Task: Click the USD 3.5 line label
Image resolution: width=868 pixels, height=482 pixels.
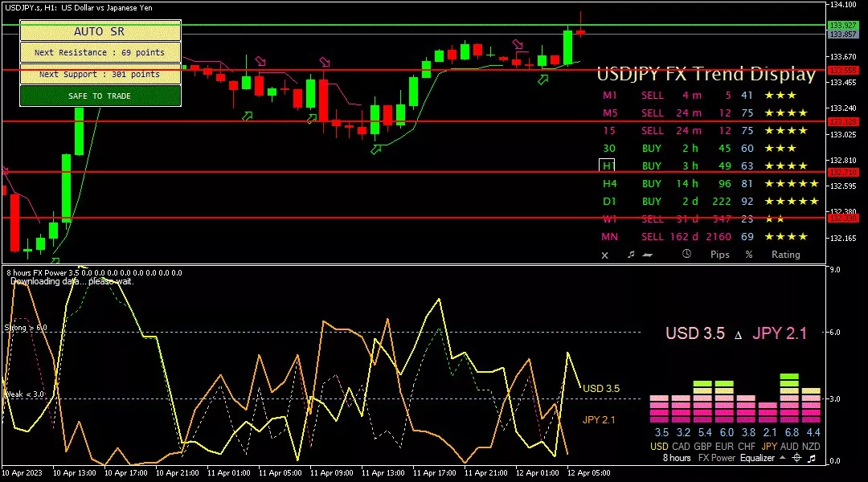Action: pyautogui.click(x=601, y=389)
